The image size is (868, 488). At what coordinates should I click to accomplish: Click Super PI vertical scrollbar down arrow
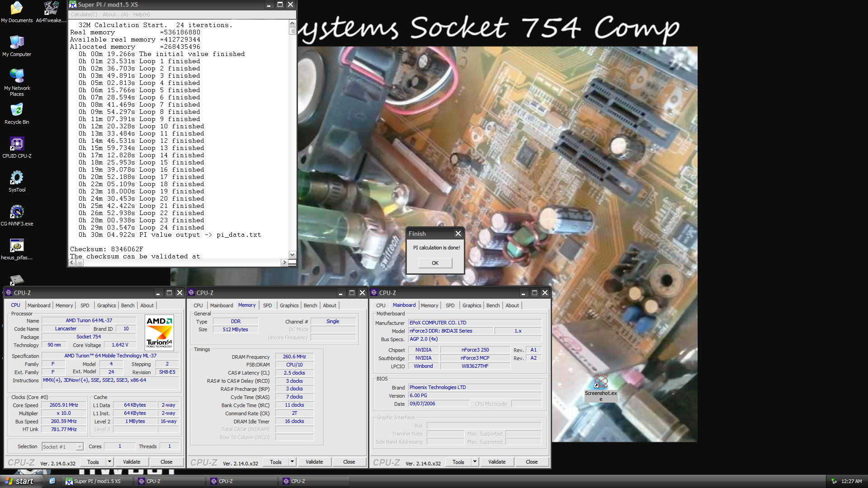tap(292, 255)
